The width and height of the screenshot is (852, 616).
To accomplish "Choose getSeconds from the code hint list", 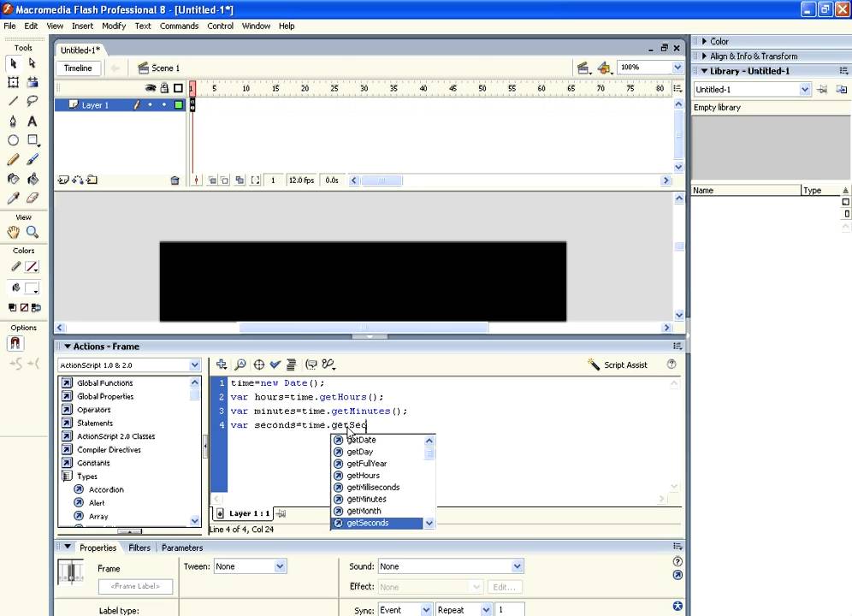I will (377, 523).
